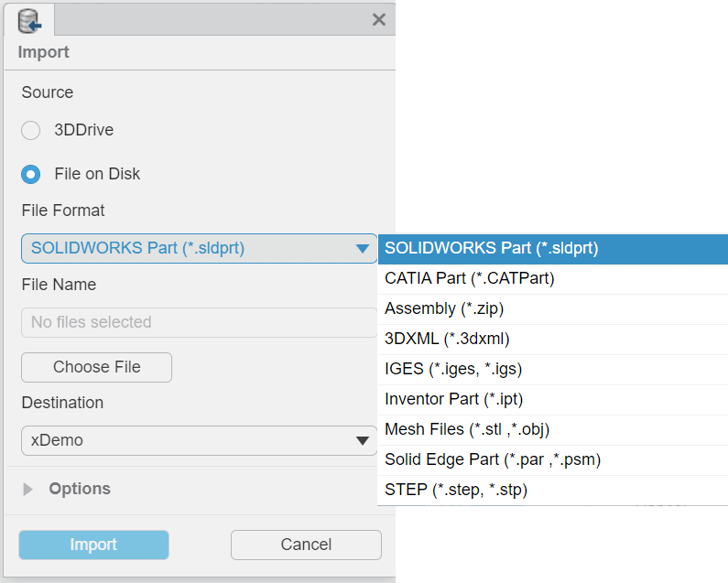
Task: Expand the Options section triangle
Action: click(27, 489)
